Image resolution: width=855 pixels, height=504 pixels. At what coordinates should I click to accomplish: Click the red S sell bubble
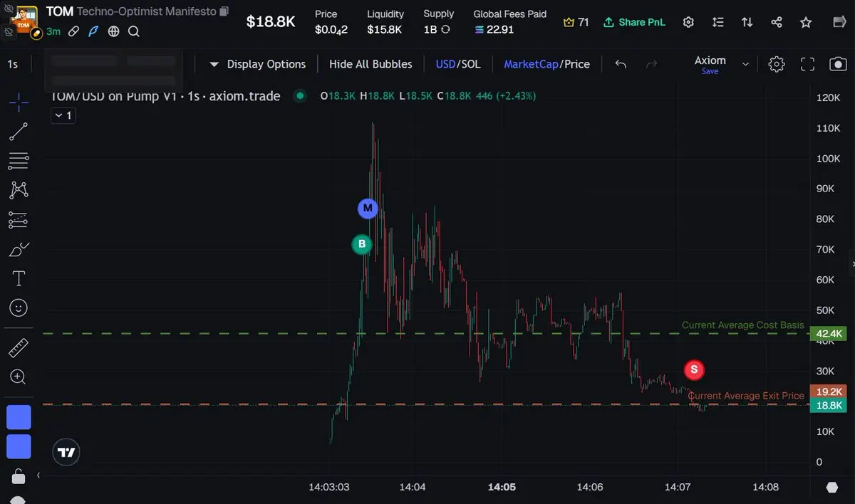pyautogui.click(x=694, y=369)
